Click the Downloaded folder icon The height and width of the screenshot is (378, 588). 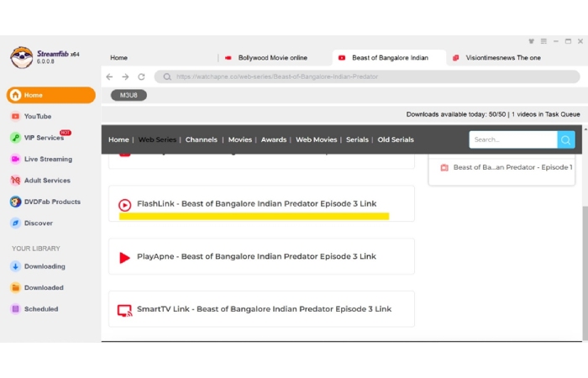[15, 287]
